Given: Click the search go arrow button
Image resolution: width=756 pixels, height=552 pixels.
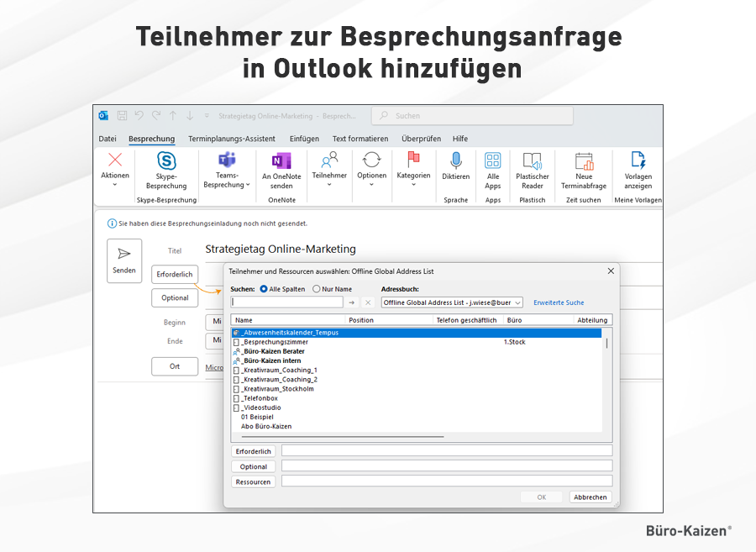Looking at the screenshot, I should (352, 302).
